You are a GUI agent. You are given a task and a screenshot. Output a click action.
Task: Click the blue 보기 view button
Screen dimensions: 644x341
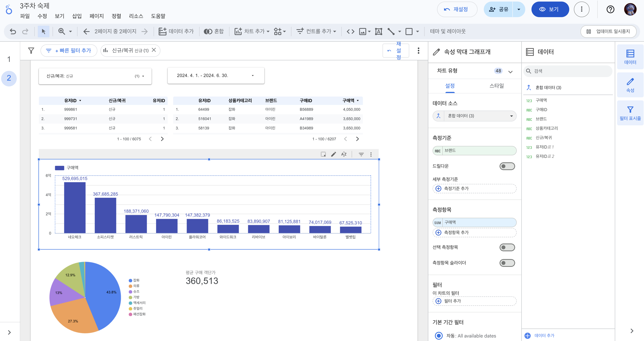click(x=550, y=10)
